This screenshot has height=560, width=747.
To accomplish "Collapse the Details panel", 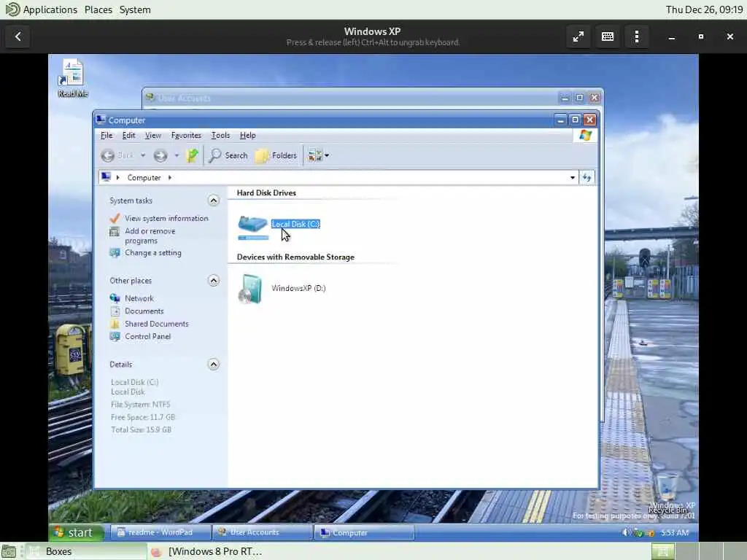I will (214, 365).
